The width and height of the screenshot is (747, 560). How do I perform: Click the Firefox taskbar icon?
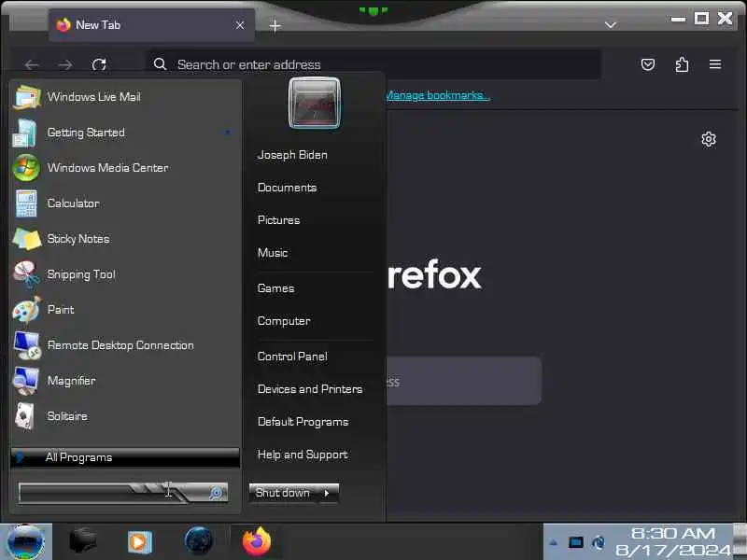(256, 541)
